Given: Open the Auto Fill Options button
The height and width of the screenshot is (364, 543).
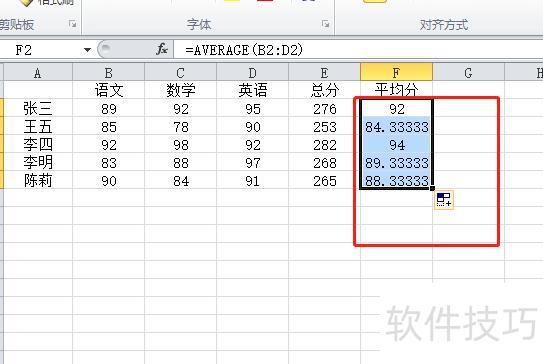Looking at the screenshot, I should point(444,200).
